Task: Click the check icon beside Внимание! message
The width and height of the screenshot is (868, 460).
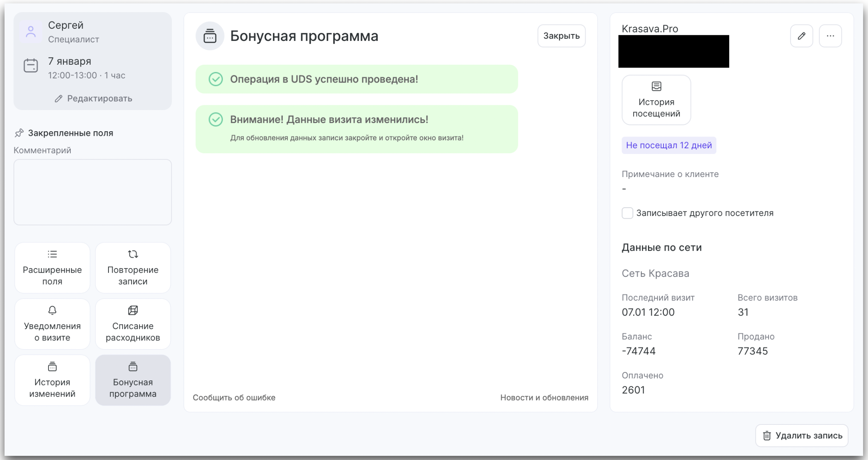Action: coord(215,120)
